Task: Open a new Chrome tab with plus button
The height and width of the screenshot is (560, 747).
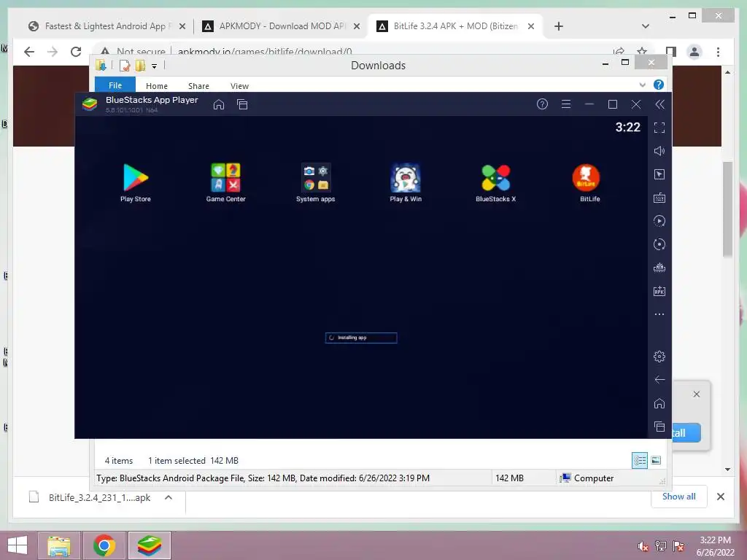Action: 559,27
